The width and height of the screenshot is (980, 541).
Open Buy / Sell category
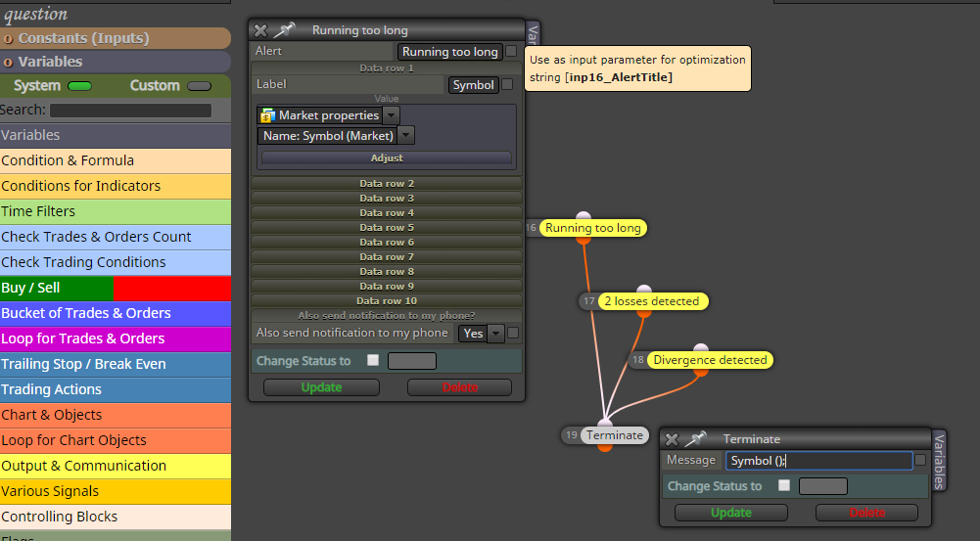pos(115,288)
